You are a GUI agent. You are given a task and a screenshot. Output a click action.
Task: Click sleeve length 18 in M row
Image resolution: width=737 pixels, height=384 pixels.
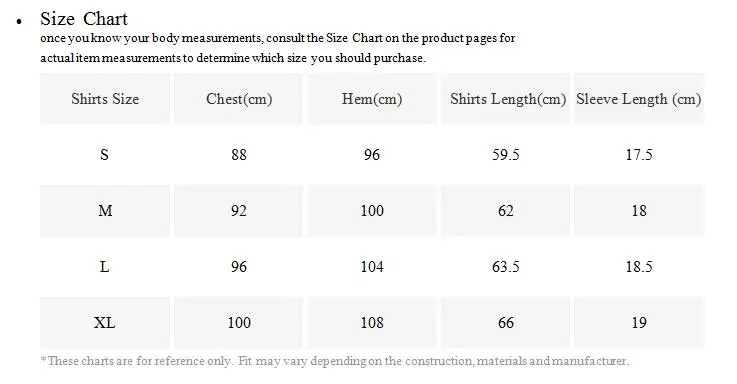pos(639,211)
